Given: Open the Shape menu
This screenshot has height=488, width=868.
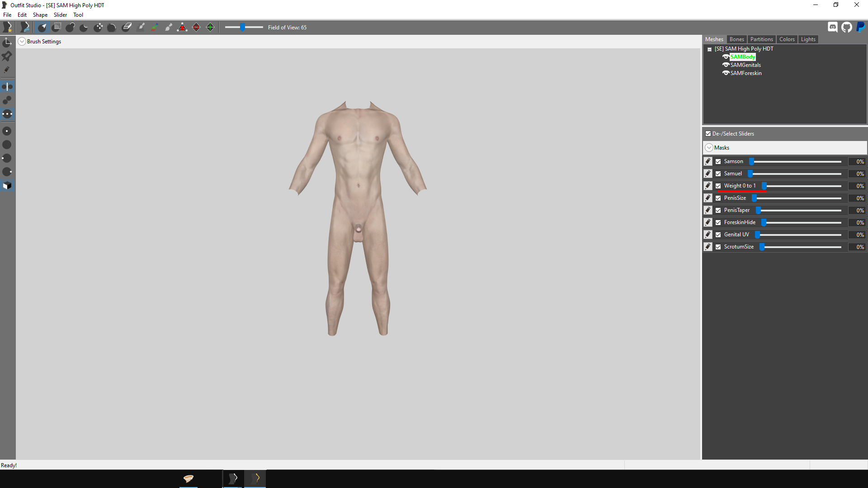Looking at the screenshot, I should (x=40, y=15).
